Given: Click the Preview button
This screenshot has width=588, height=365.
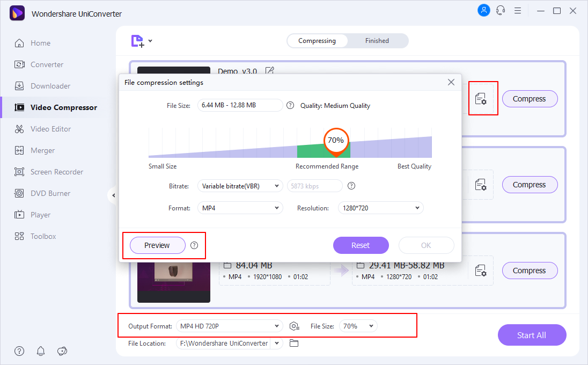Looking at the screenshot, I should click(x=158, y=245).
